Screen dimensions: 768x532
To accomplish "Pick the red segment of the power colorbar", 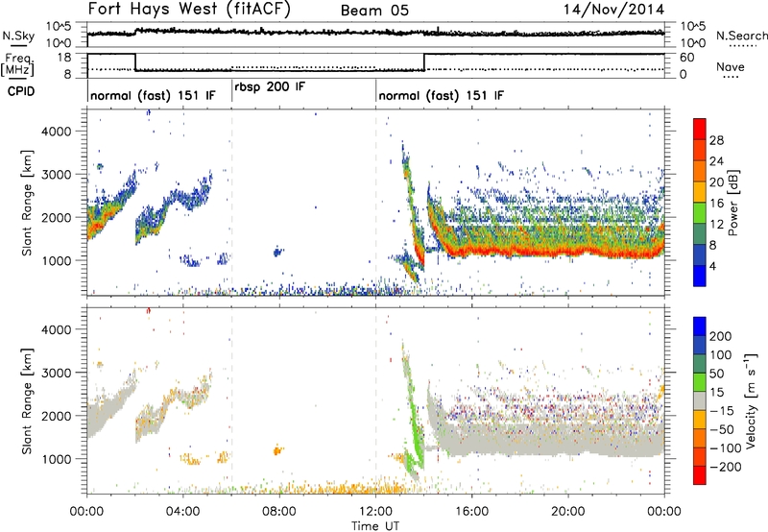I will [700, 129].
